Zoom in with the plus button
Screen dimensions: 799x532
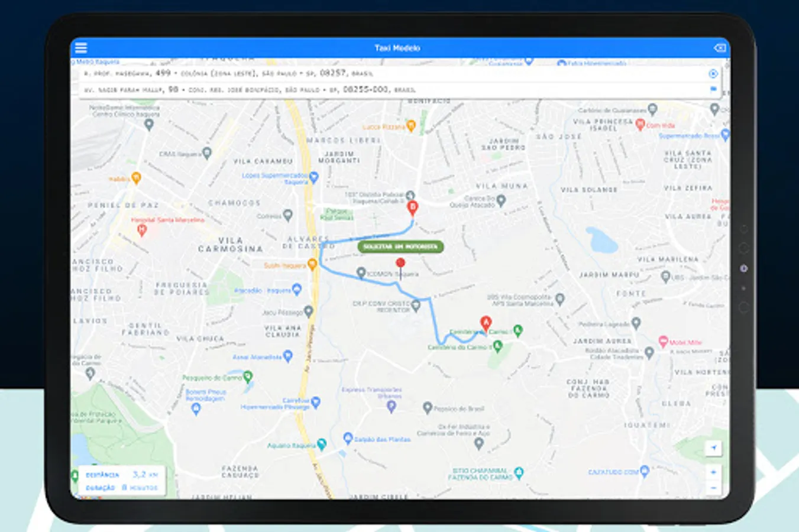coord(714,472)
